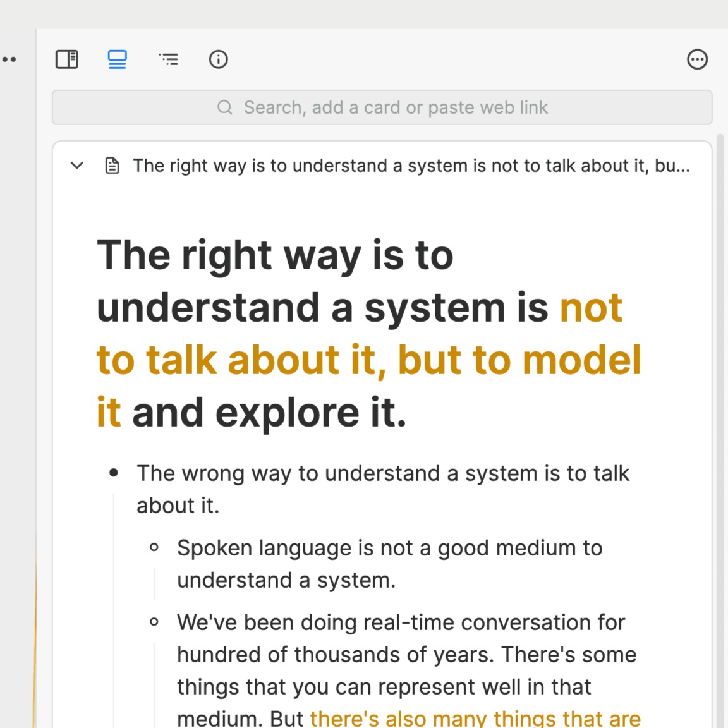Place cursor in "The right way is to" heading
This screenshot has height=728, width=728.
275,255
